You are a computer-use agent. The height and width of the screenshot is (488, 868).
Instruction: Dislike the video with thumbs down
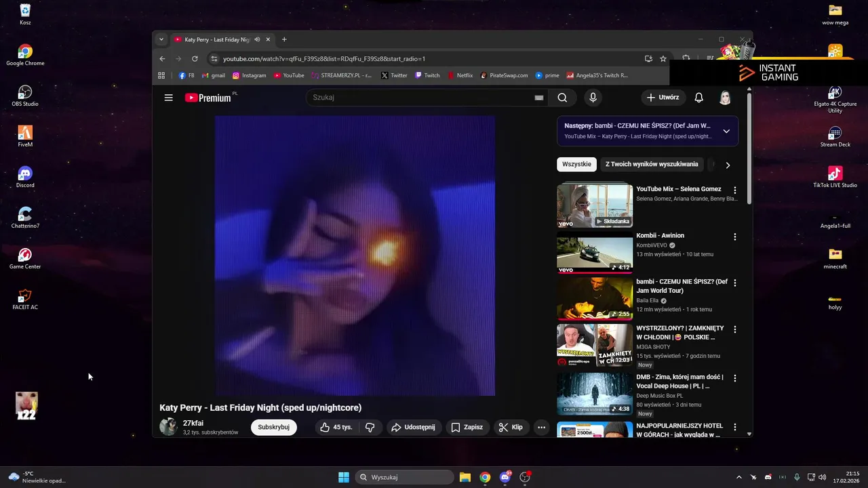(370, 427)
